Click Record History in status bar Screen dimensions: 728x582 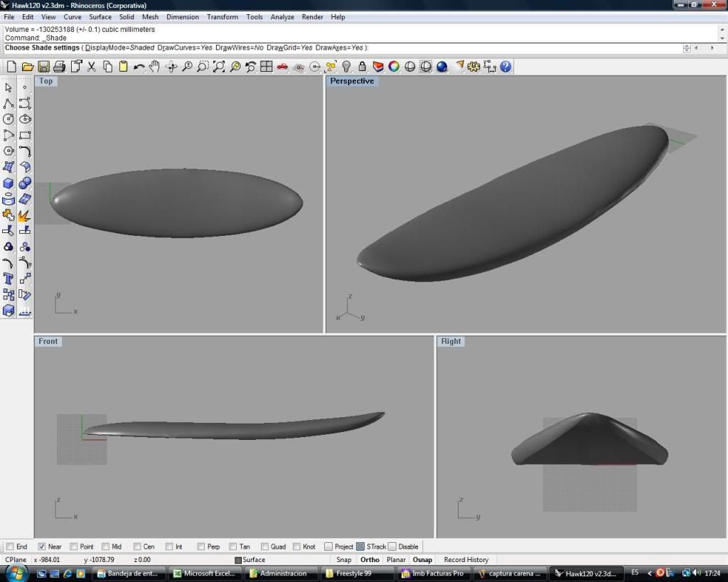tap(466, 560)
